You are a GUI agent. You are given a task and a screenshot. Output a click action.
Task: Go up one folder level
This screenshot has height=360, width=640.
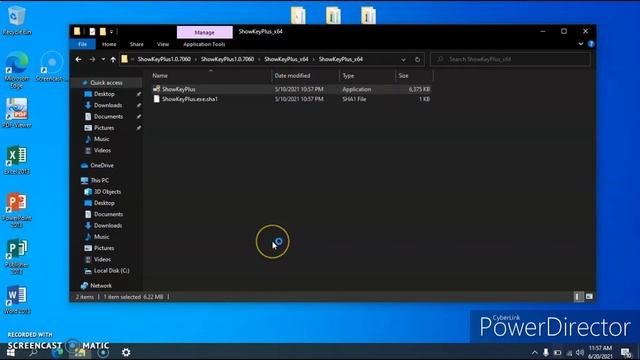coord(113,59)
